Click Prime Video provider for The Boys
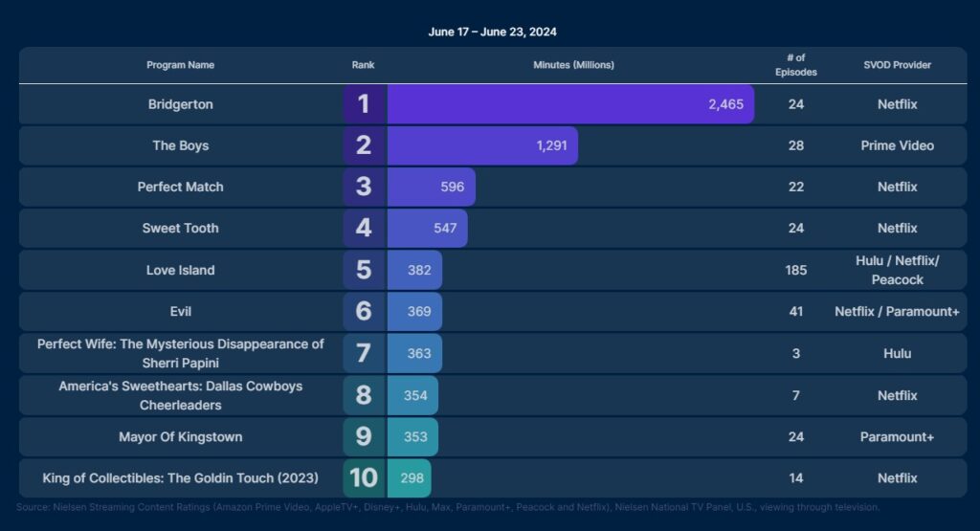The width and height of the screenshot is (980, 531). pos(897,145)
